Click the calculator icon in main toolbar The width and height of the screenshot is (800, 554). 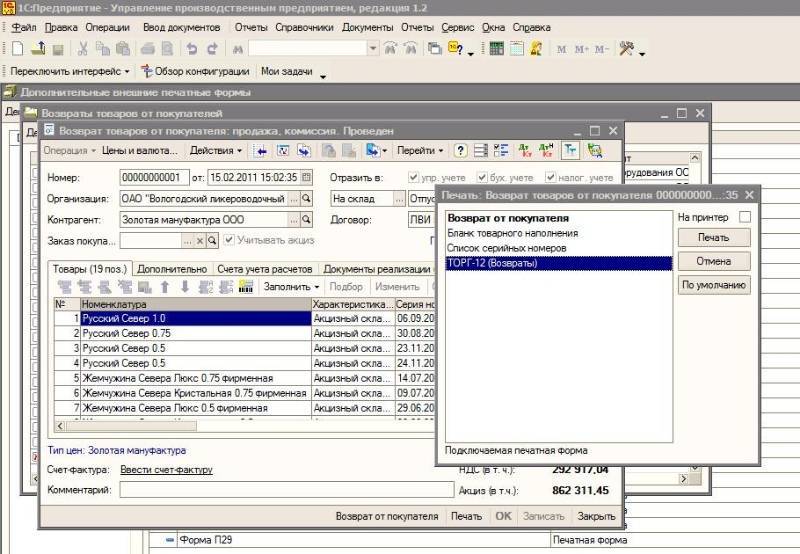pyautogui.click(x=497, y=48)
